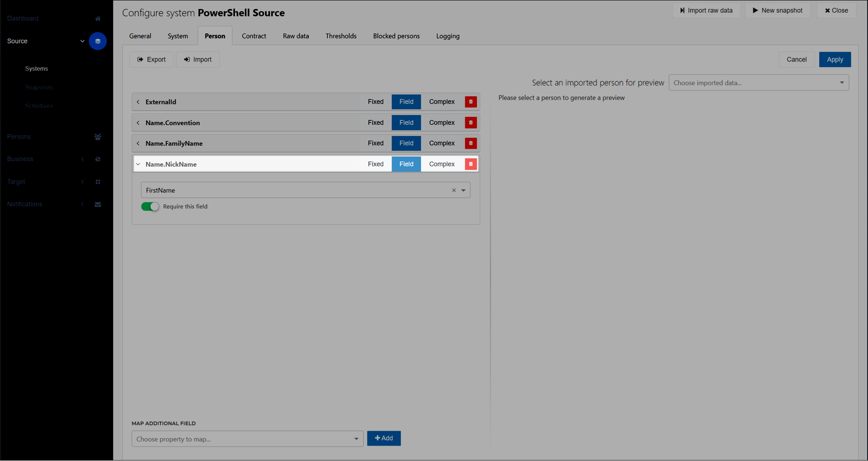This screenshot has width=868, height=461.
Task: Open the FirstName field dropdown arrow
Action: click(x=463, y=190)
